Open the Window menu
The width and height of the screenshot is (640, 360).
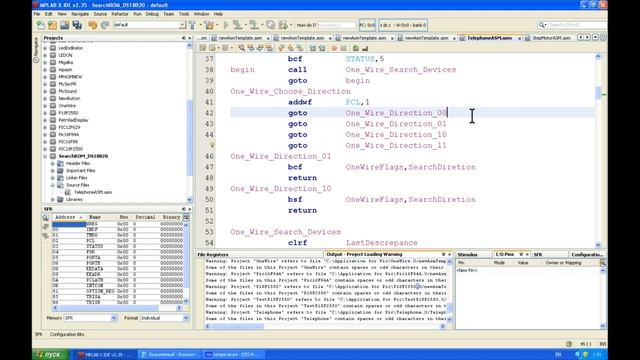click(x=201, y=14)
